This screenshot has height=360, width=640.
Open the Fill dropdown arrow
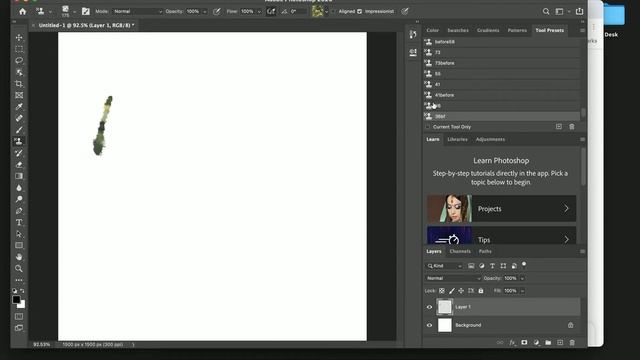(522, 291)
